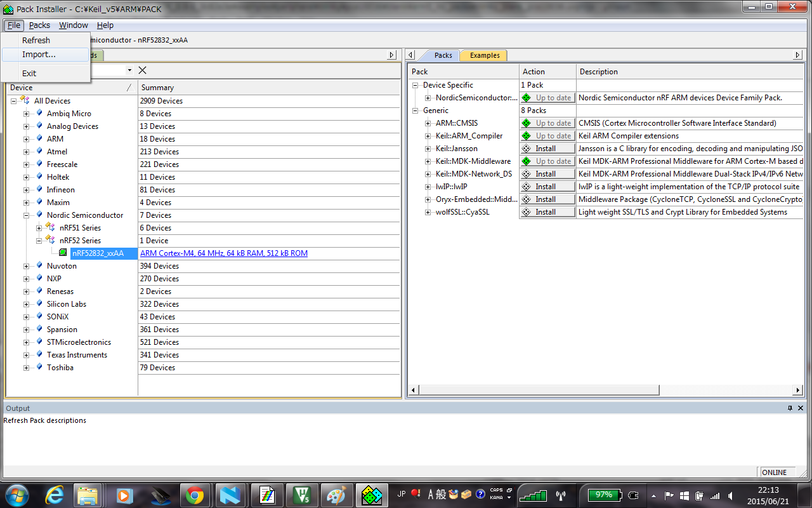Collapse the Nordic Semiconductor node
Viewport: 812px width, 508px height.
[27, 215]
